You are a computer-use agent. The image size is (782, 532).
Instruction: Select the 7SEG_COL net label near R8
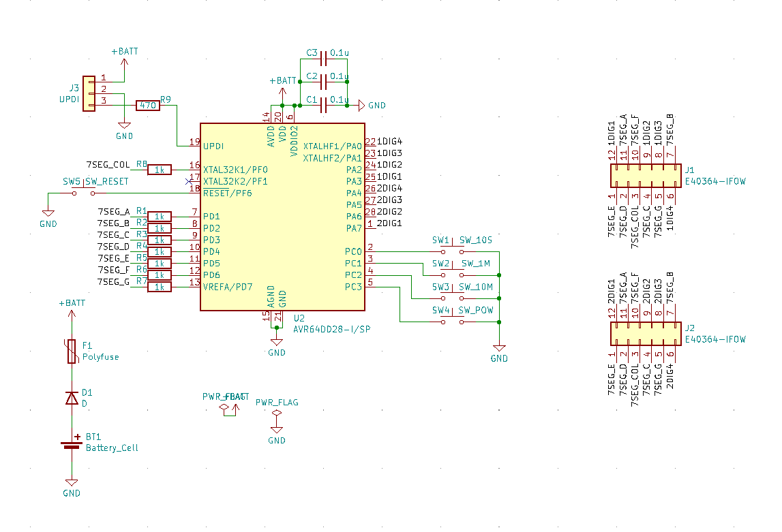(x=108, y=165)
